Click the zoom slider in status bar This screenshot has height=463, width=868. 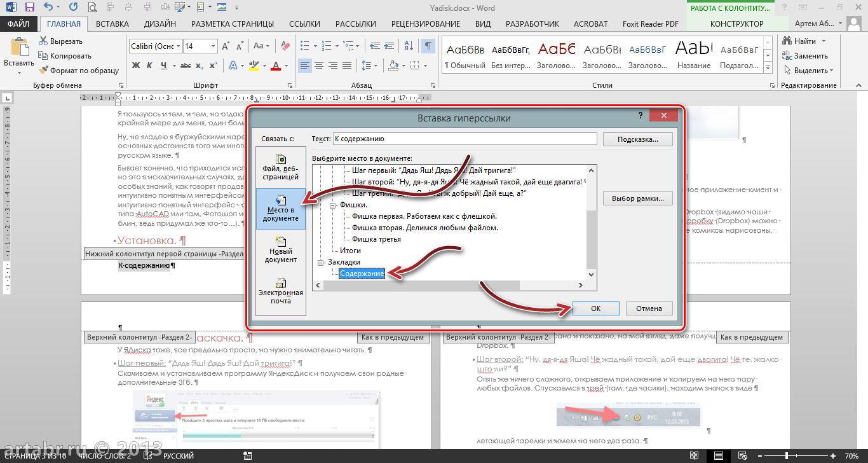coord(786,456)
